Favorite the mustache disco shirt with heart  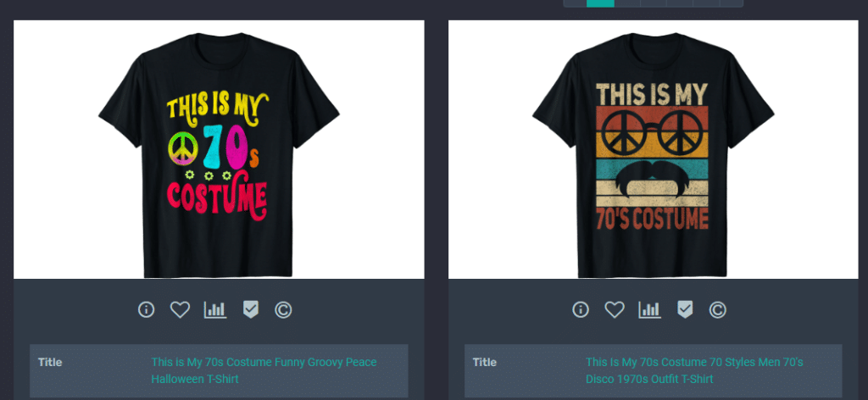615,310
